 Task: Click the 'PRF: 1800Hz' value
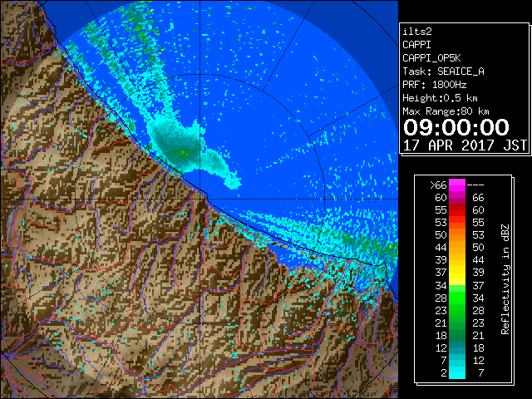[435, 85]
